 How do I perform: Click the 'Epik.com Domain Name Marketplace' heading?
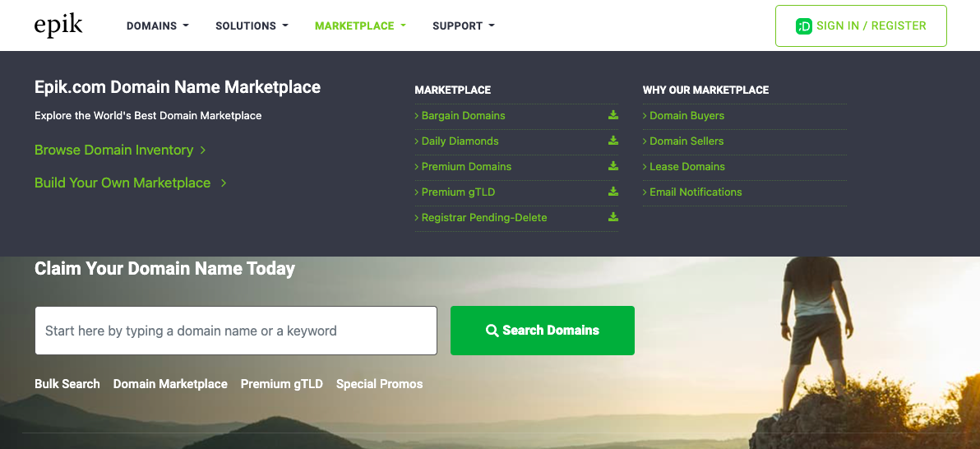[x=178, y=87]
